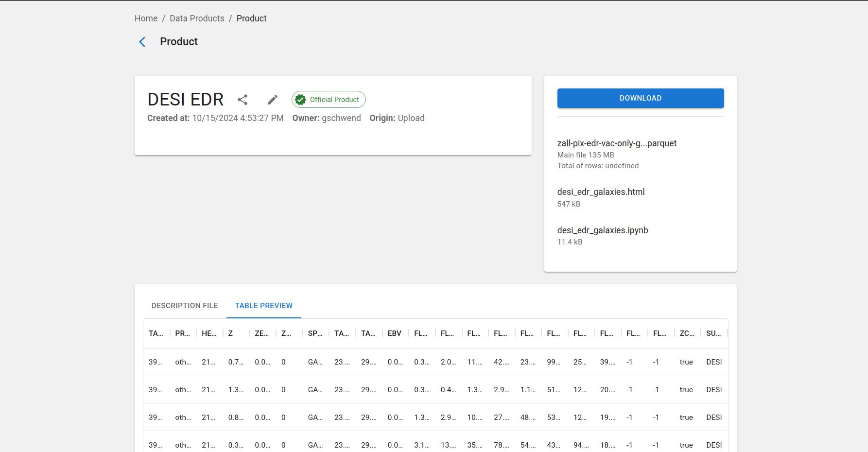
Task: Click the cell showing 1.1...
Action: click(528, 390)
